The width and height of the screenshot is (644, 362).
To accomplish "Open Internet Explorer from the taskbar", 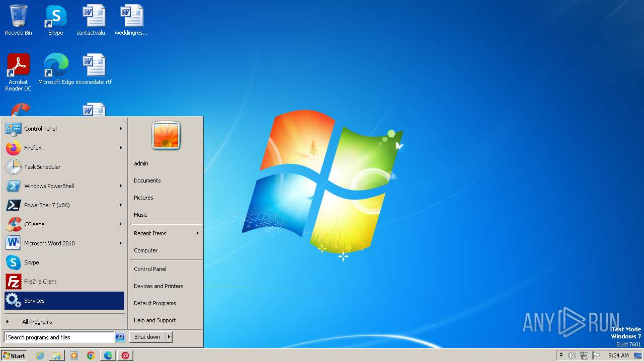I will (x=40, y=355).
